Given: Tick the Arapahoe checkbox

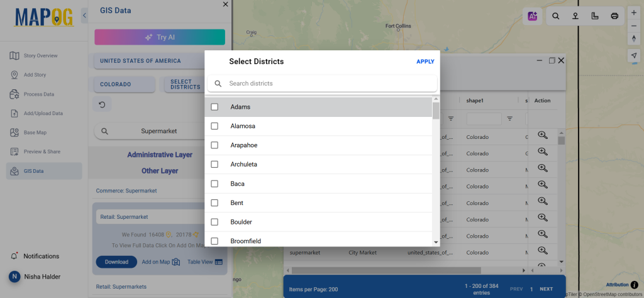Looking at the screenshot, I should point(214,145).
